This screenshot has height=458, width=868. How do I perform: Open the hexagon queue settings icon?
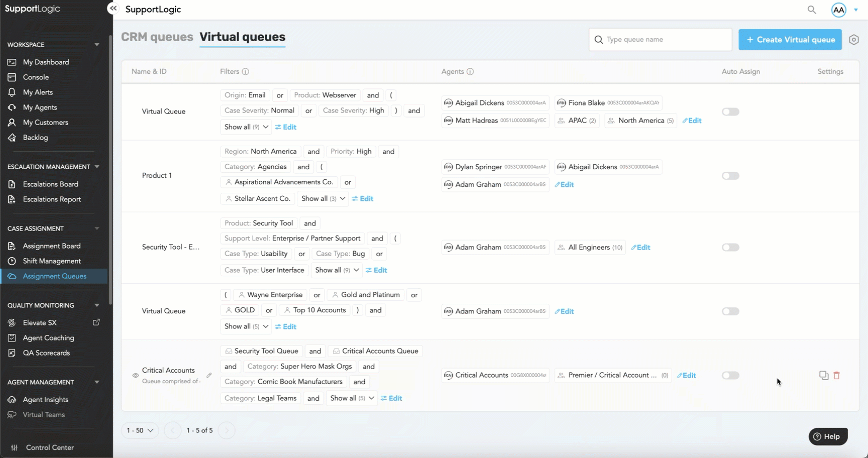[x=854, y=40]
